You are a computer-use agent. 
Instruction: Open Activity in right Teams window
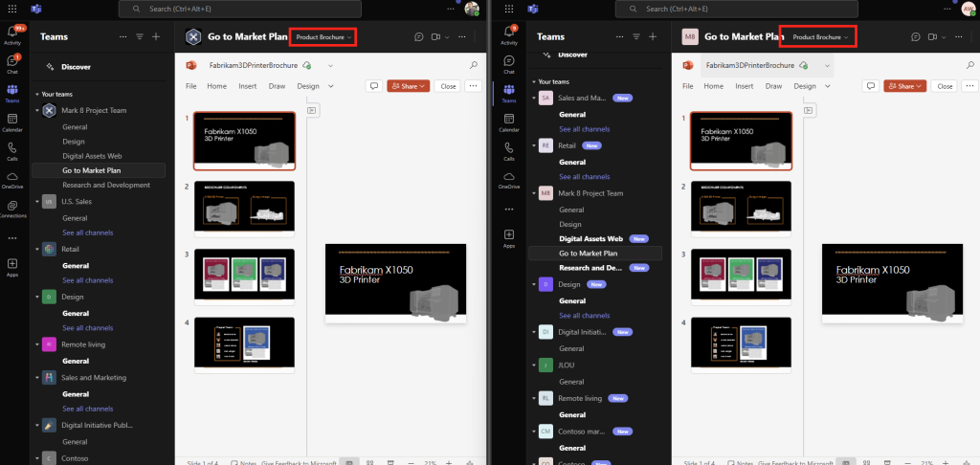pyautogui.click(x=509, y=35)
